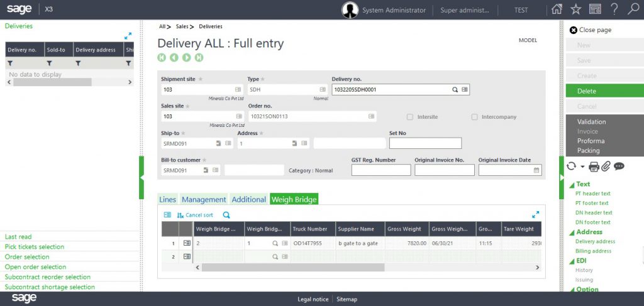Open Delivery no. selection icon
This screenshot has width=644, height=306.
click(465, 89)
